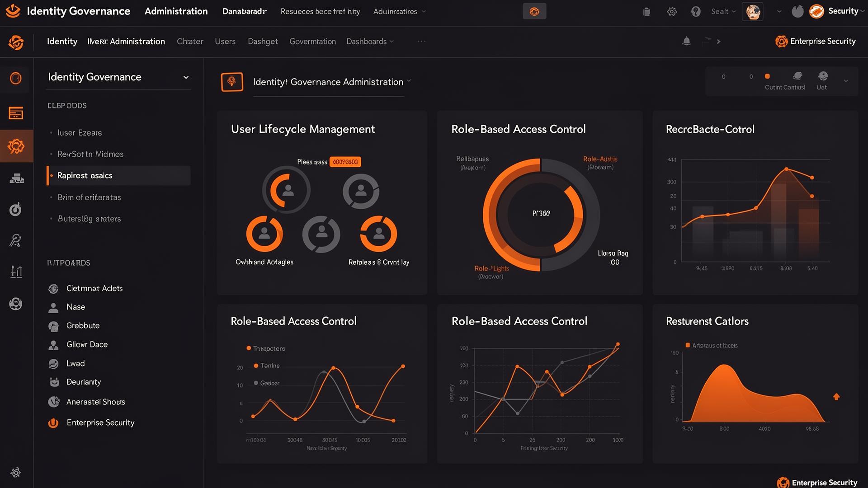Click user avatar thumbnail in top bar
868x488 pixels.
click(x=753, y=12)
